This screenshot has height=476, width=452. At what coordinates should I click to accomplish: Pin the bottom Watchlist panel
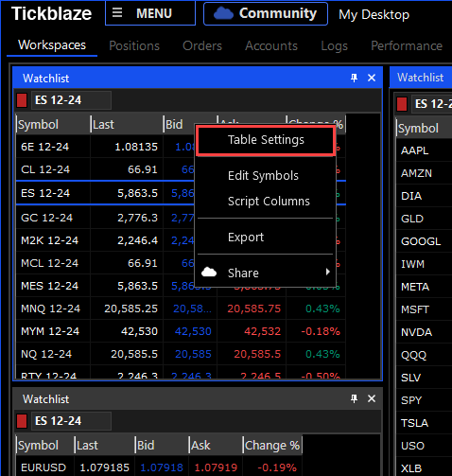point(354,398)
